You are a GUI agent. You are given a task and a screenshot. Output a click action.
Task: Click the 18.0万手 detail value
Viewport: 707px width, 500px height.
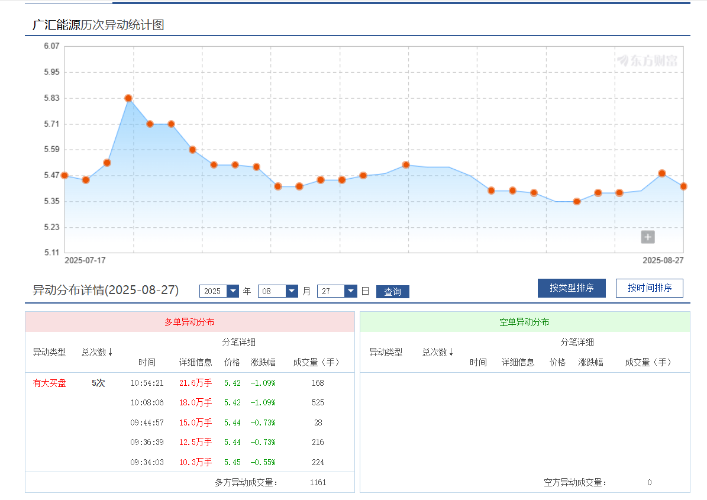pos(195,402)
